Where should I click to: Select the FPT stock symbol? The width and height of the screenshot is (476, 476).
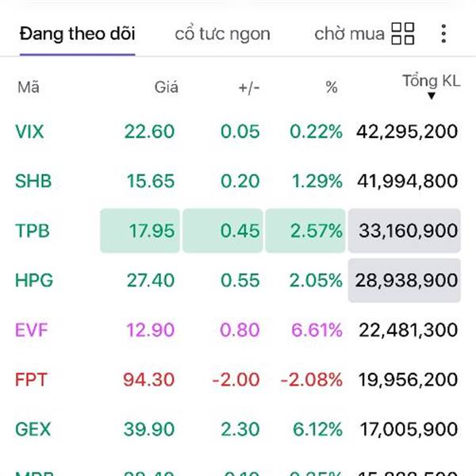(x=31, y=379)
